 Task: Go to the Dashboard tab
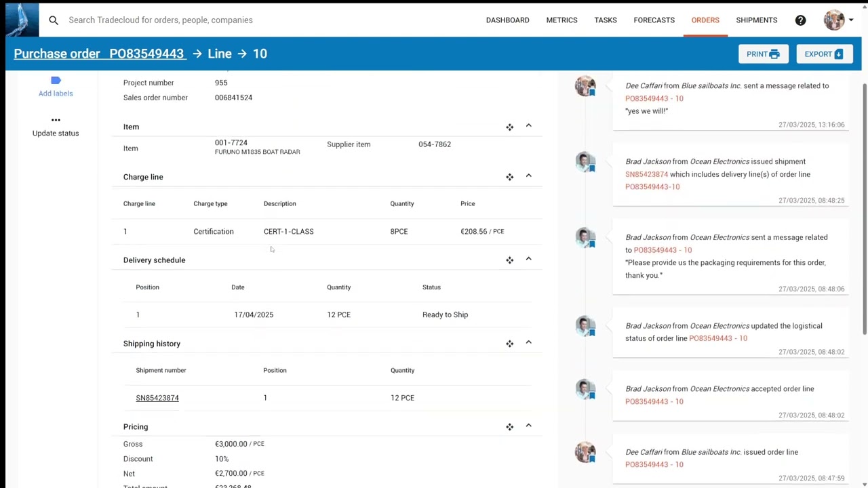507,20
